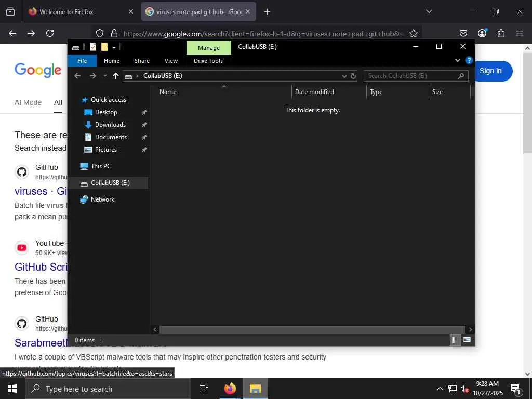Image resolution: width=532 pixels, height=399 pixels.
Task: Select Quick access in navigation pane
Action: click(x=109, y=100)
